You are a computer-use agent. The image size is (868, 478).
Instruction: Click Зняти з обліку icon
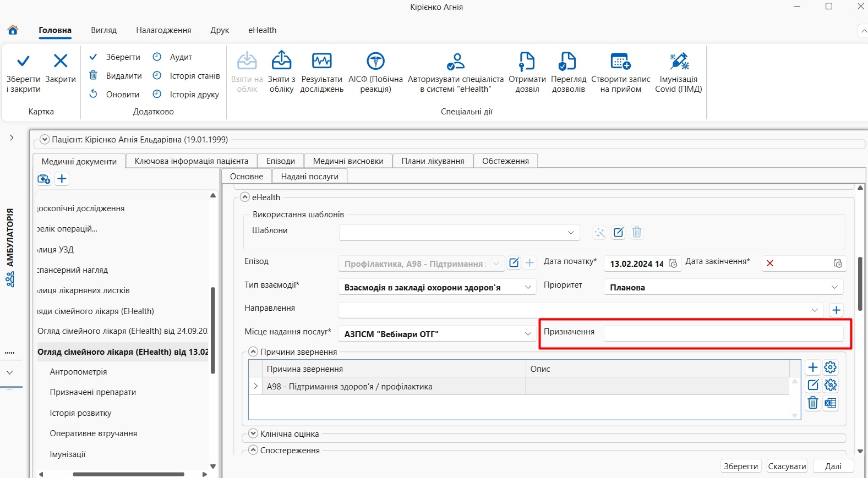(x=282, y=61)
